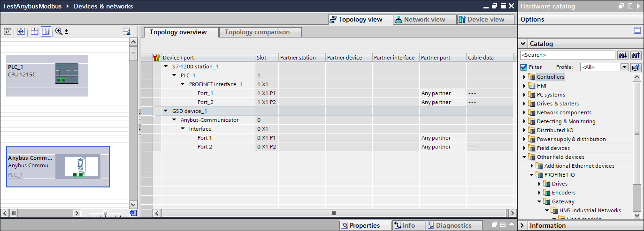
Task: Click the assign device name icon
Action: pos(7,31)
